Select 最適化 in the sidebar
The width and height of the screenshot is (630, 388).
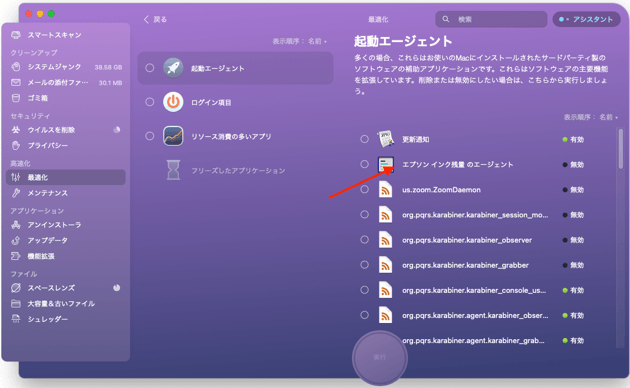tap(66, 177)
